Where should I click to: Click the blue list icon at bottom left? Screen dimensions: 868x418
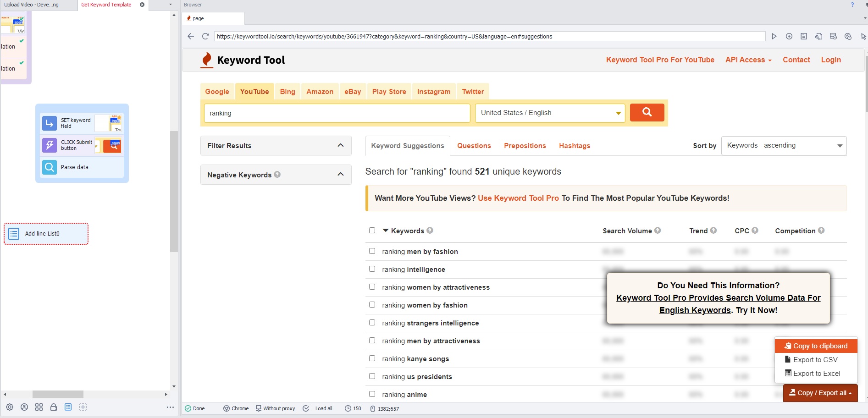tap(68, 407)
